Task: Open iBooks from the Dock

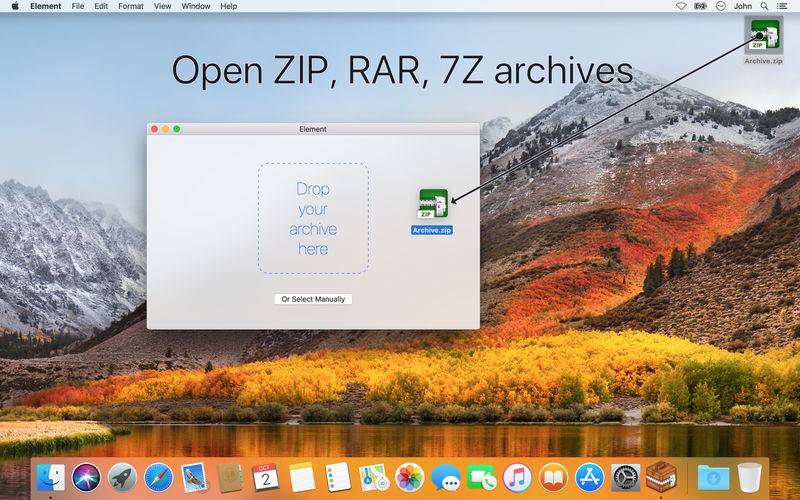Action: coord(553,478)
